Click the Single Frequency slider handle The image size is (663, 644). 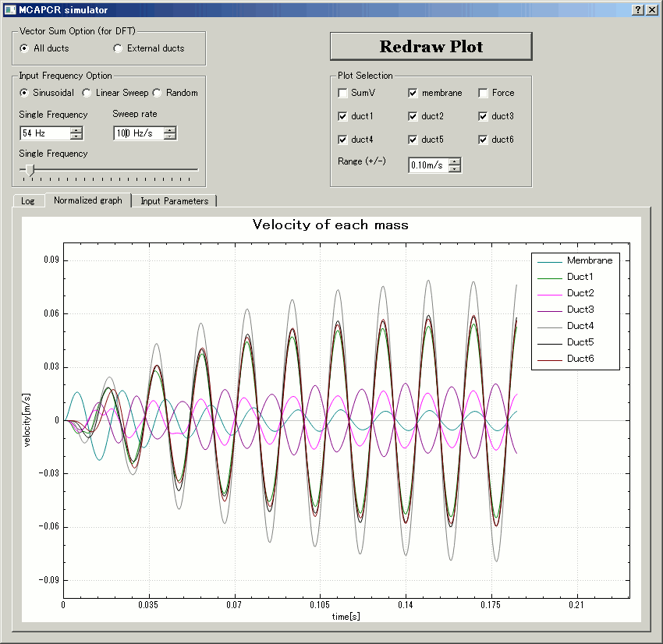(x=30, y=169)
